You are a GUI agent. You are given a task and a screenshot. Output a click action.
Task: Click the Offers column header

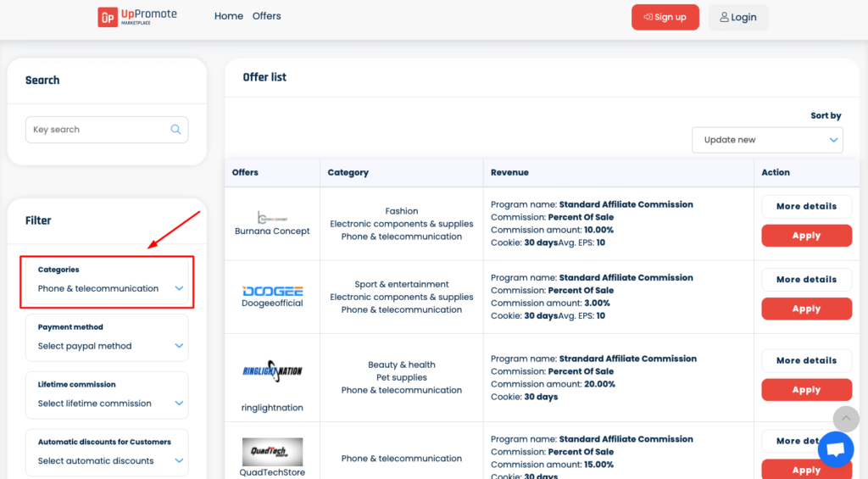point(245,173)
